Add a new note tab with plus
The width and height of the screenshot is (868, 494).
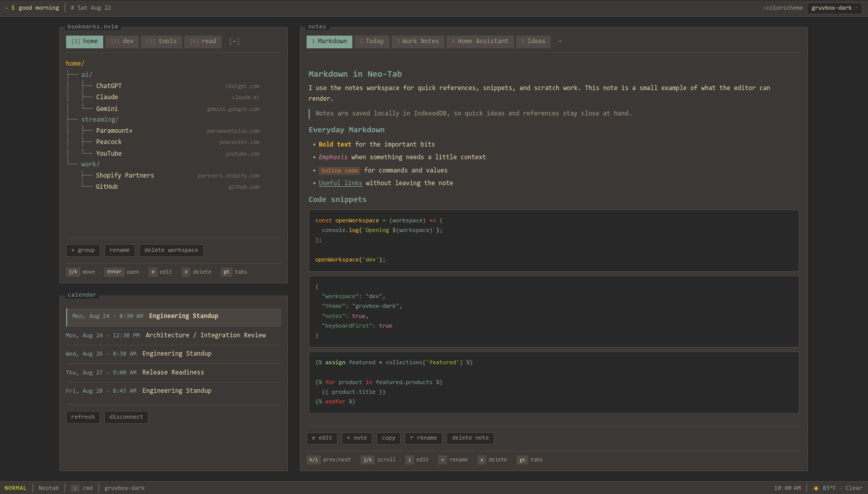point(560,42)
